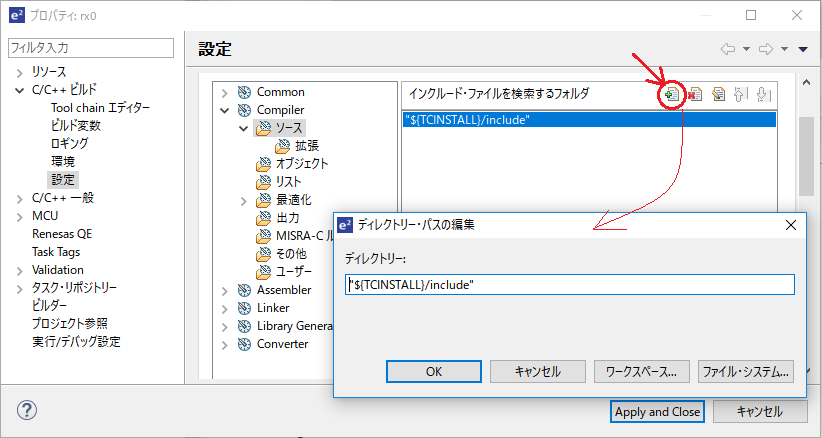Expand the Assembler node arrow
Image resolution: width=822 pixels, height=438 pixels.
click(224, 291)
